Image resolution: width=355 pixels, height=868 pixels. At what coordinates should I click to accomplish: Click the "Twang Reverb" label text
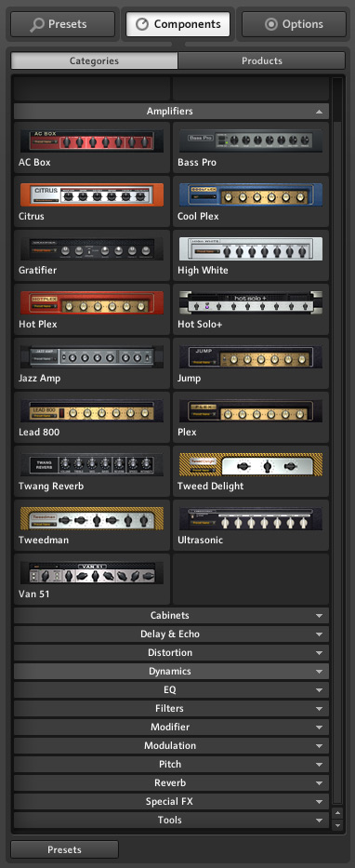(x=51, y=487)
